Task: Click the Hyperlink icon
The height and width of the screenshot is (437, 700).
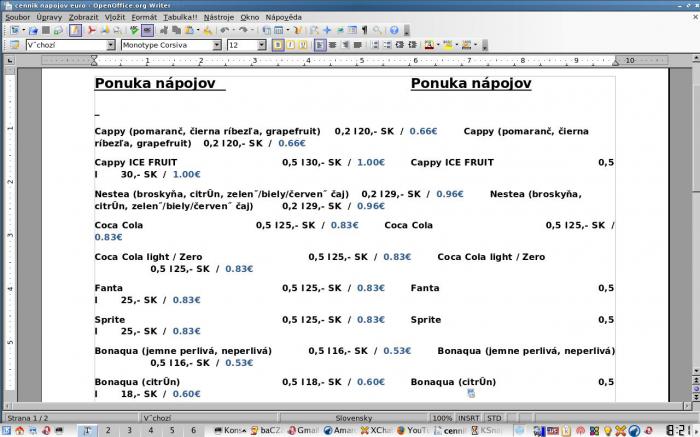Action: point(267,30)
